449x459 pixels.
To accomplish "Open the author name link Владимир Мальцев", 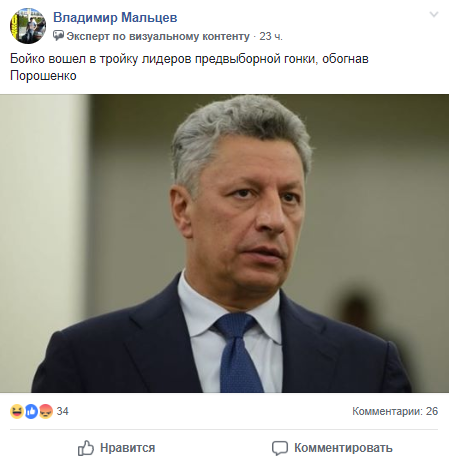I will point(115,17).
